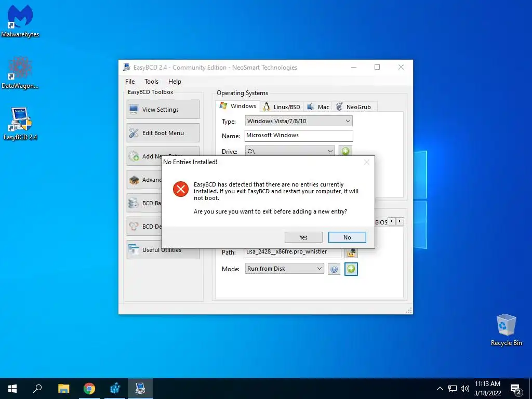Open File Explorer from the taskbar
The width and height of the screenshot is (532, 399).
point(63,389)
